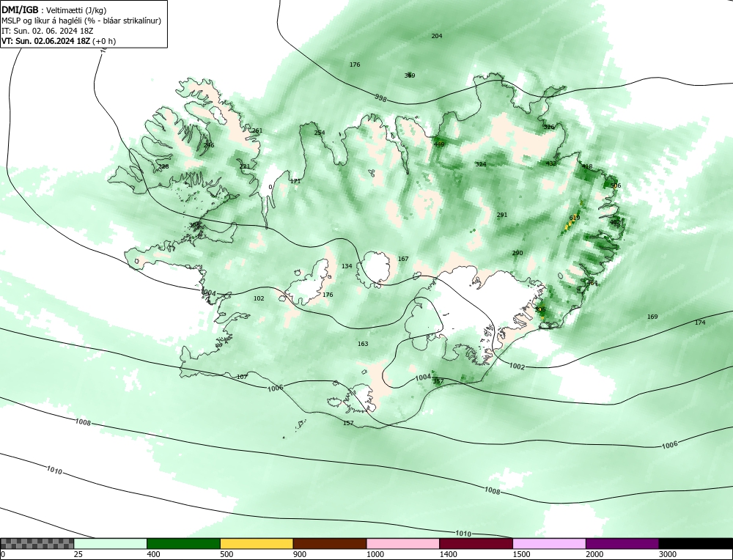This screenshot has height=560, width=733.
Task: Click the offshore map value '169'
Action: (652, 317)
